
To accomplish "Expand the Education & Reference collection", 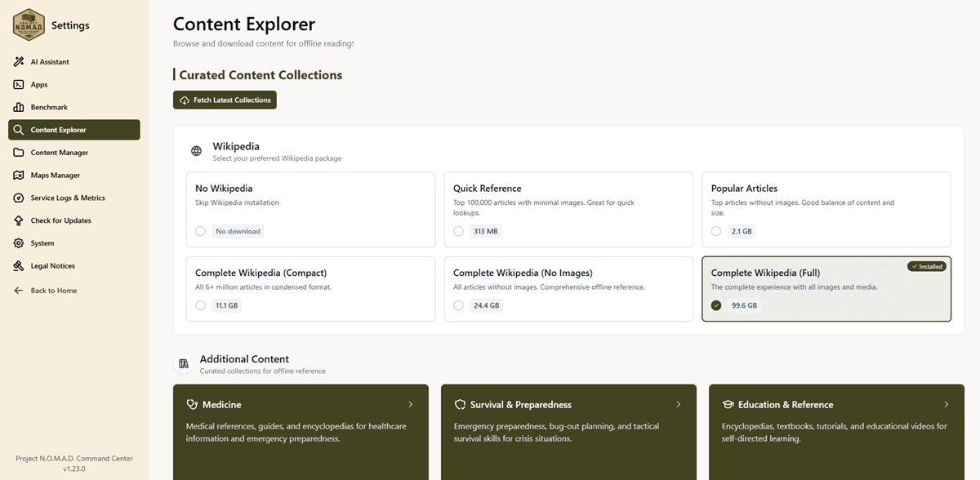I will point(946,404).
